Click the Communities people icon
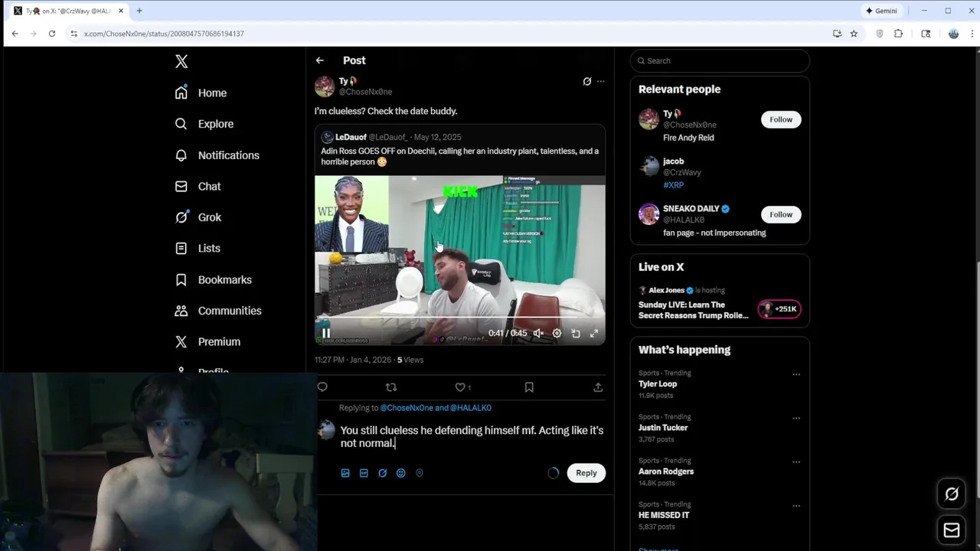 (181, 311)
